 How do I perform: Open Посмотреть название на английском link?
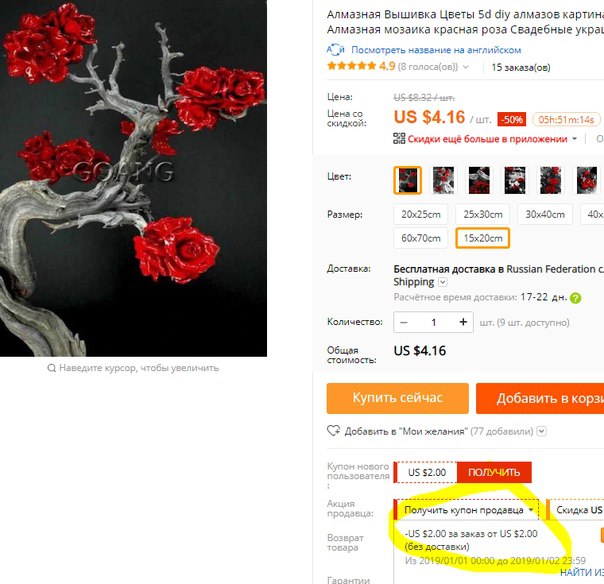point(436,50)
